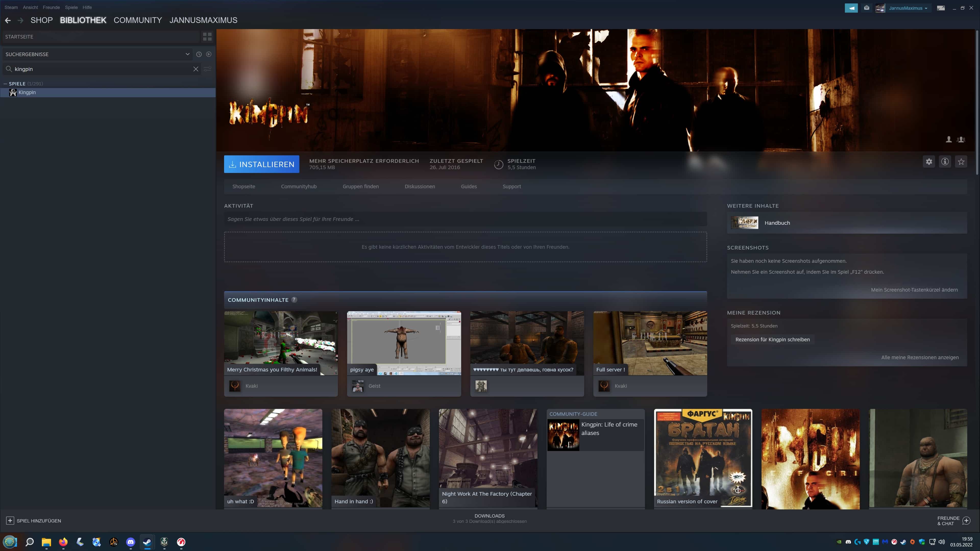The height and width of the screenshot is (551, 980).
Task: Open File Explorer from the taskbar
Action: tap(46, 542)
